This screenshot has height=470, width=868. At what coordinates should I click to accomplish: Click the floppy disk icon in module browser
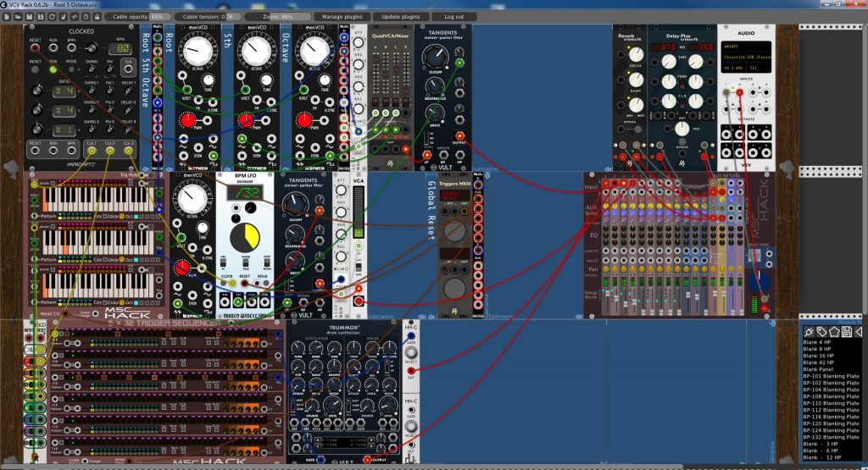(847, 332)
